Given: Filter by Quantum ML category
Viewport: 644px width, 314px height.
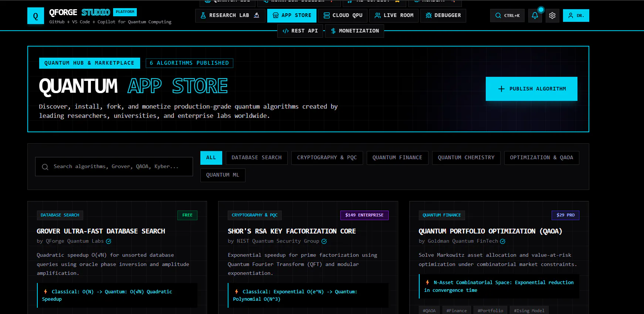Looking at the screenshot, I should click(x=223, y=175).
